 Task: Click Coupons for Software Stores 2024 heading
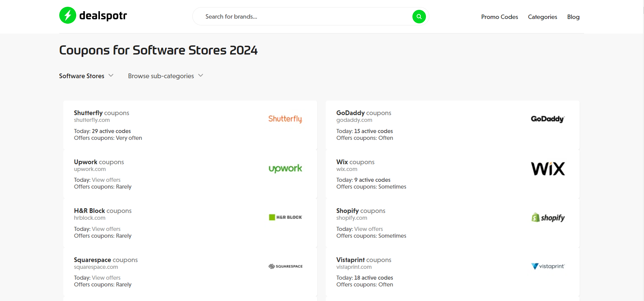[158, 50]
